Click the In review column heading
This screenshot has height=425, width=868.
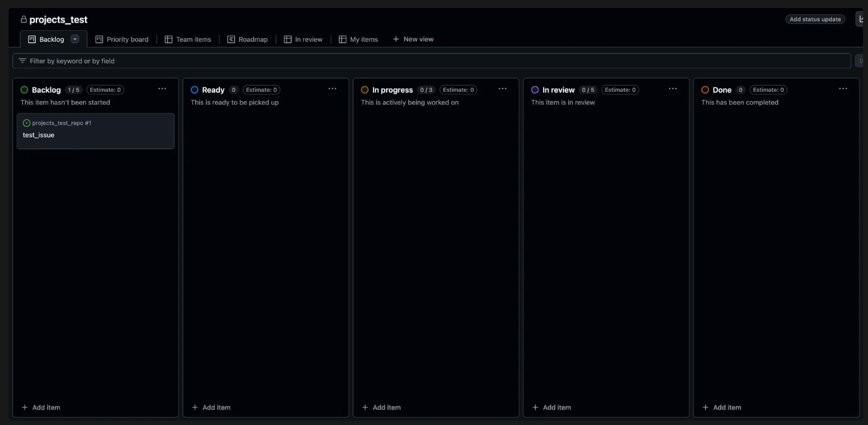coord(559,90)
